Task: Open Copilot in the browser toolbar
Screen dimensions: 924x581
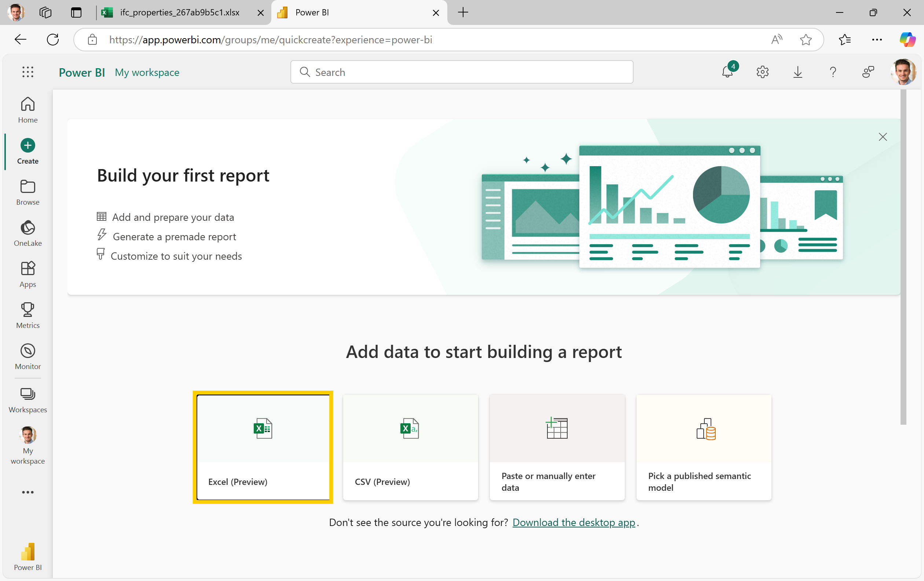Action: pyautogui.click(x=907, y=39)
